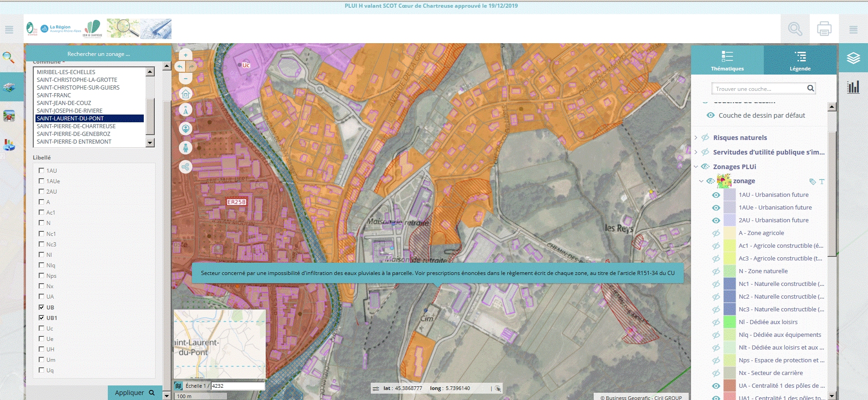Expand the Risques naturels group
The height and width of the screenshot is (400, 868).
click(x=696, y=138)
